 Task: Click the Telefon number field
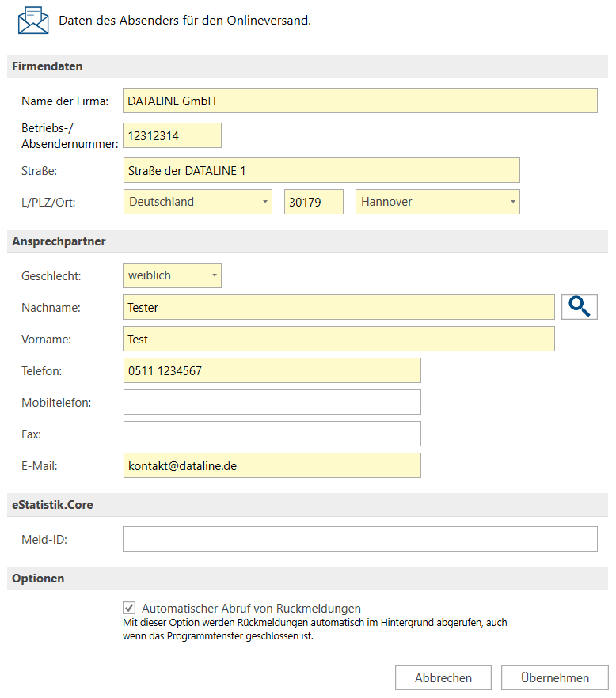point(272,370)
